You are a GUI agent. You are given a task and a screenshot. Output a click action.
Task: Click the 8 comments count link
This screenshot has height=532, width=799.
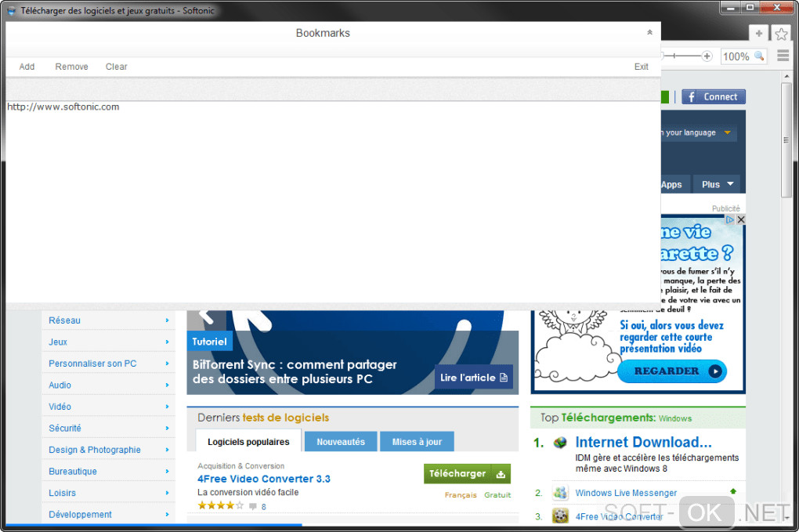[263, 506]
